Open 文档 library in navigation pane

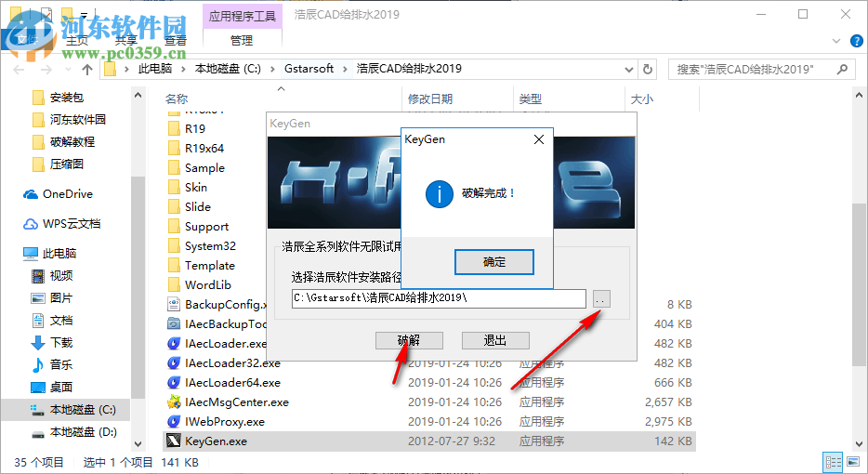[x=61, y=320]
